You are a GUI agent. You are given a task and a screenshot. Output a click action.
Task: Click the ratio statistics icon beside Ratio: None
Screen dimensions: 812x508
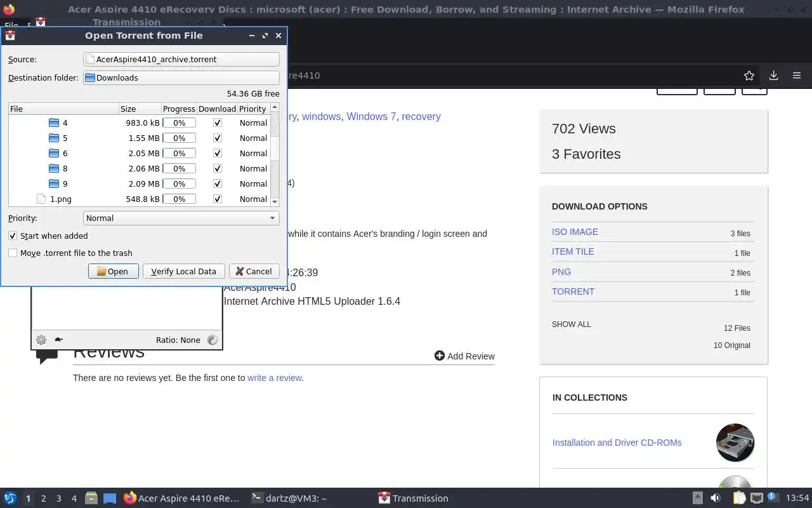click(x=213, y=340)
